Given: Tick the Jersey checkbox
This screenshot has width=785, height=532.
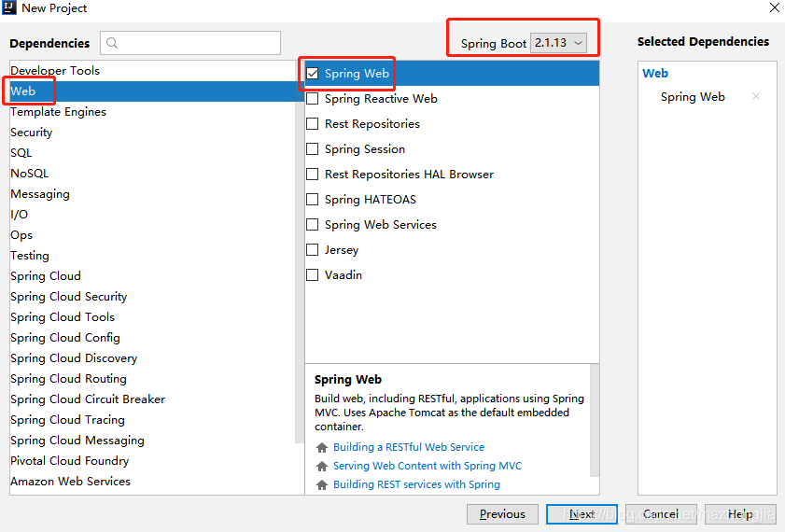Looking at the screenshot, I should tap(313, 250).
